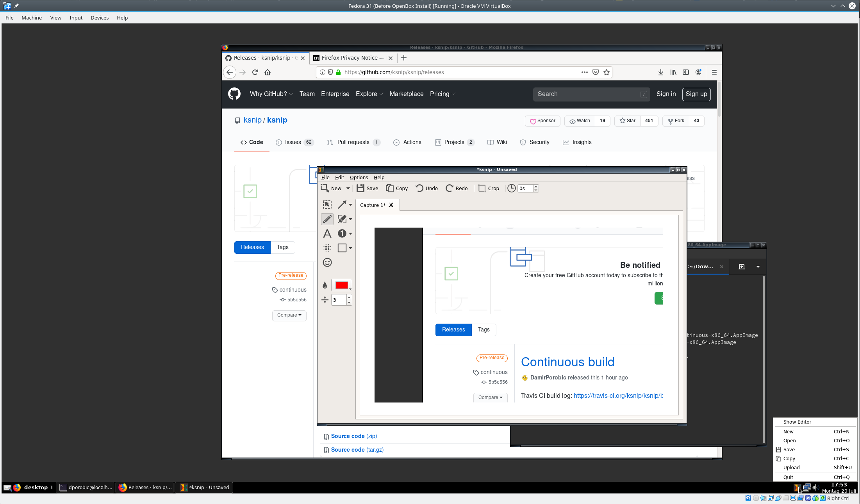Image resolution: width=860 pixels, height=504 pixels.
Task: Activate the Pen drawing tool
Action: click(327, 219)
